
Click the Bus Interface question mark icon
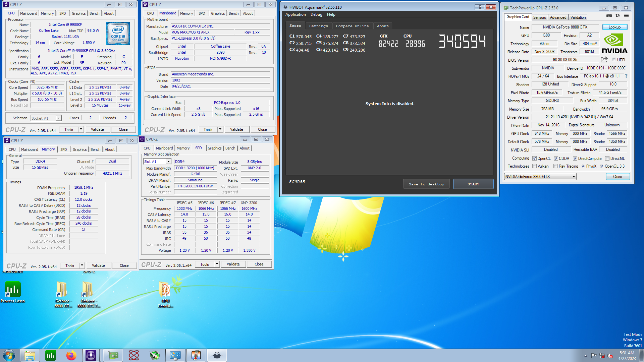pyautogui.click(x=626, y=76)
